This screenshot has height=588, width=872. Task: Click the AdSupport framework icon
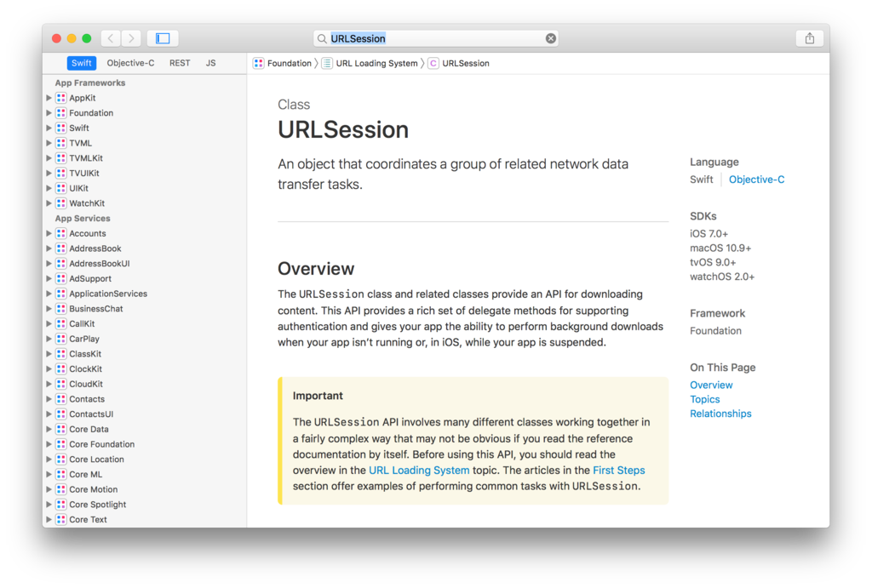(61, 278)
